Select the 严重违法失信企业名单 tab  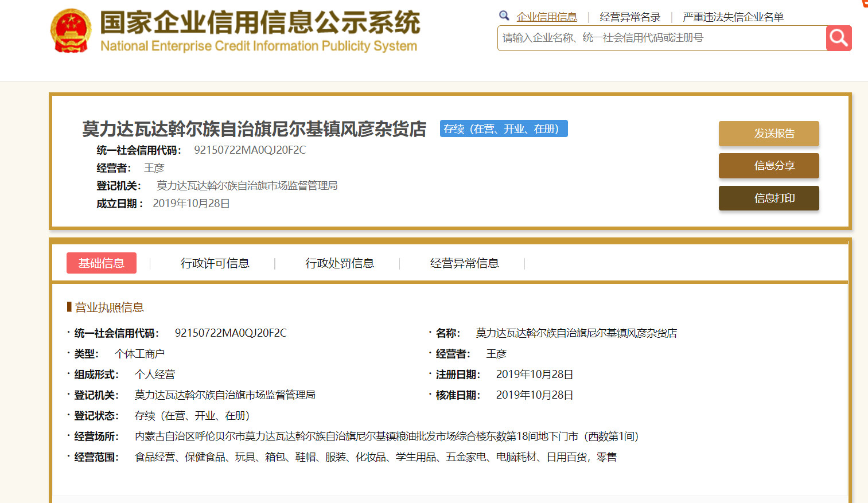click(x=733, y=17)
